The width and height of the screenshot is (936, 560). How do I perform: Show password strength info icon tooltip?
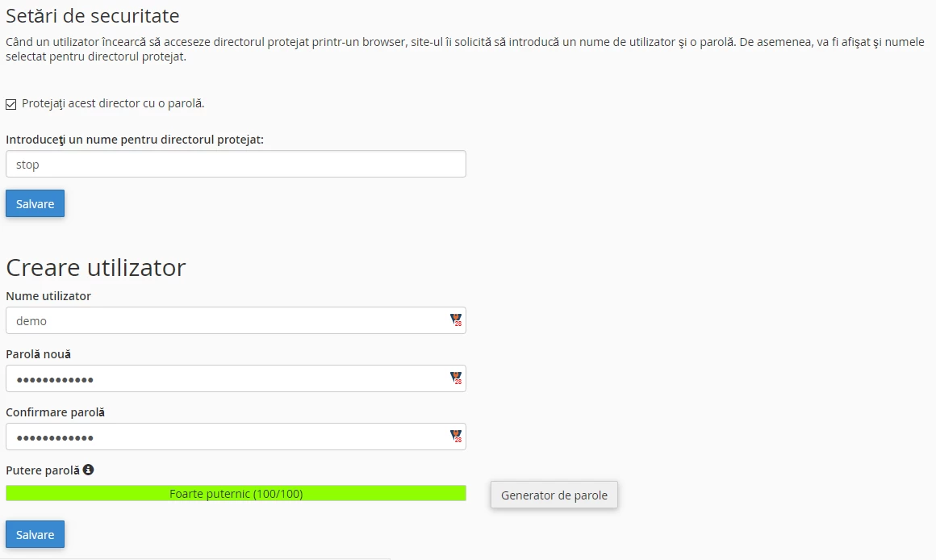pyautogui.click(x=89, y=470)
